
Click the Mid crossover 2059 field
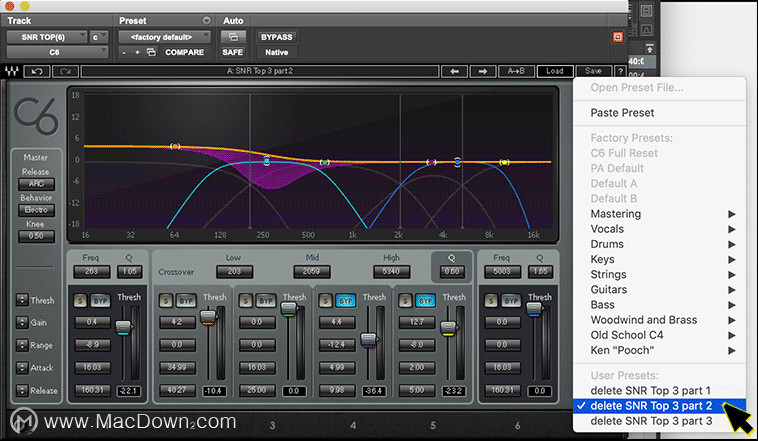point(312,272)
